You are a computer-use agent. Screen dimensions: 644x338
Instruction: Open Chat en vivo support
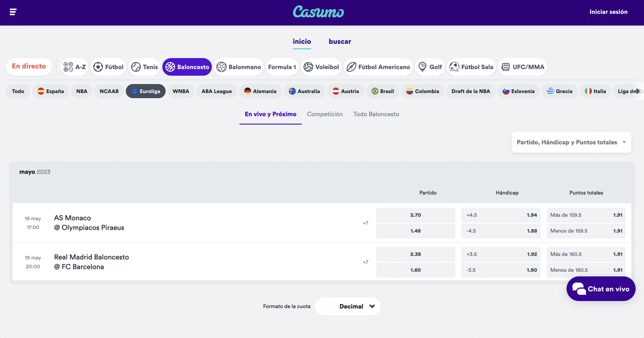coord(598,289)
